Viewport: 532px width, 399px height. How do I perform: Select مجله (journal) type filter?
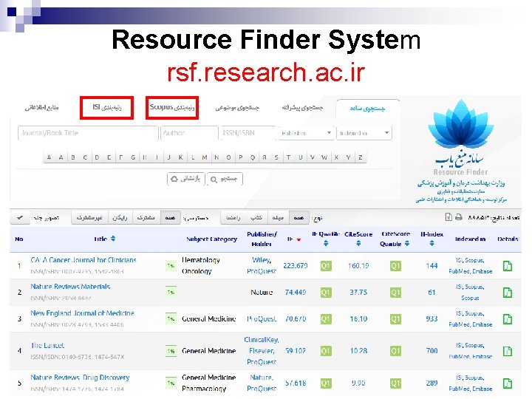(279, 217)
